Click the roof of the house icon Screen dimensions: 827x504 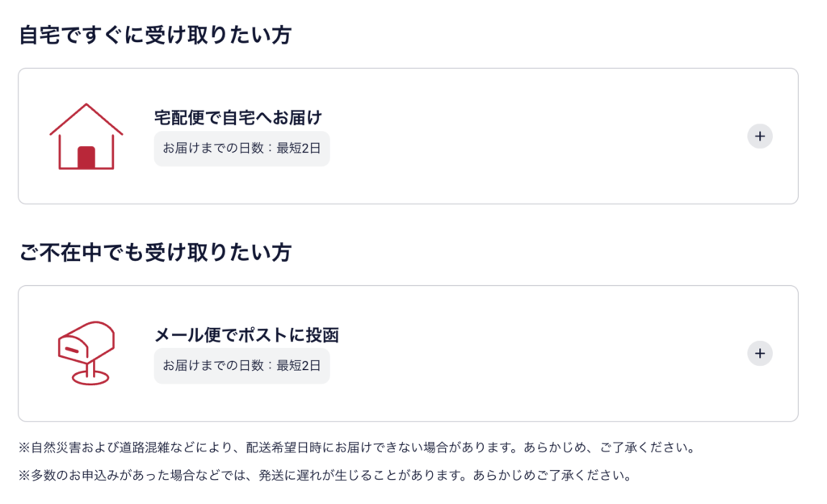click(x=86, y=113)
